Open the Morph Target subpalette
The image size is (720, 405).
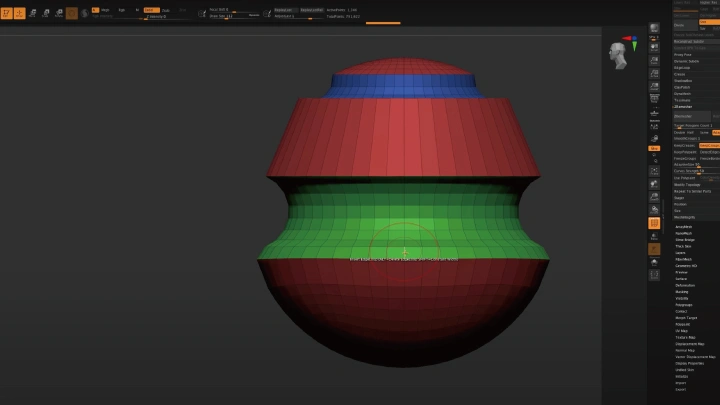[x=686, y=318]
